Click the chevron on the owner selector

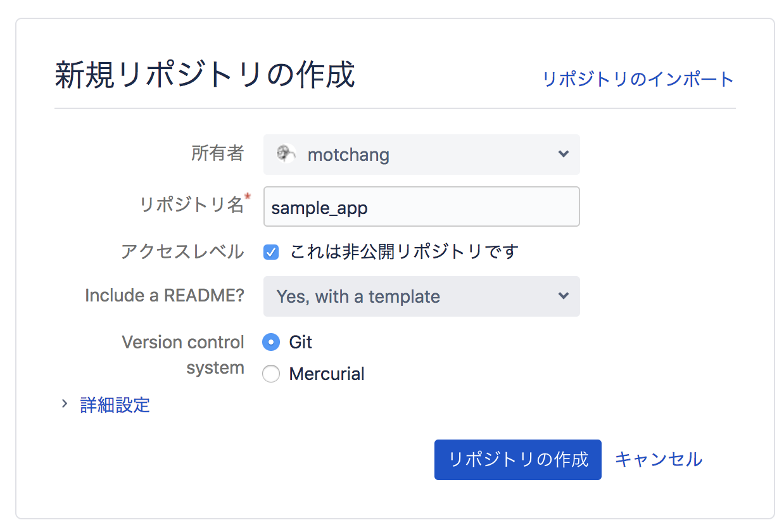pyautogui.click(x=564, y=154)
